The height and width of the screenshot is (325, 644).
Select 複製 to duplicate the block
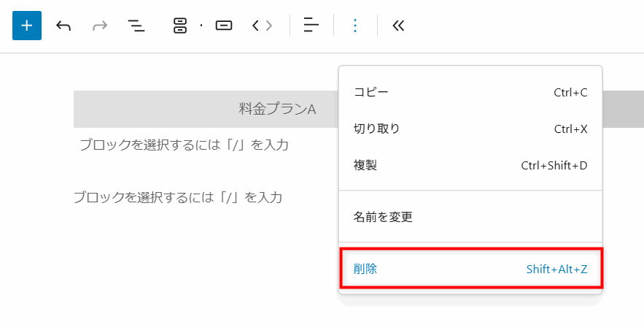(470, 165)
